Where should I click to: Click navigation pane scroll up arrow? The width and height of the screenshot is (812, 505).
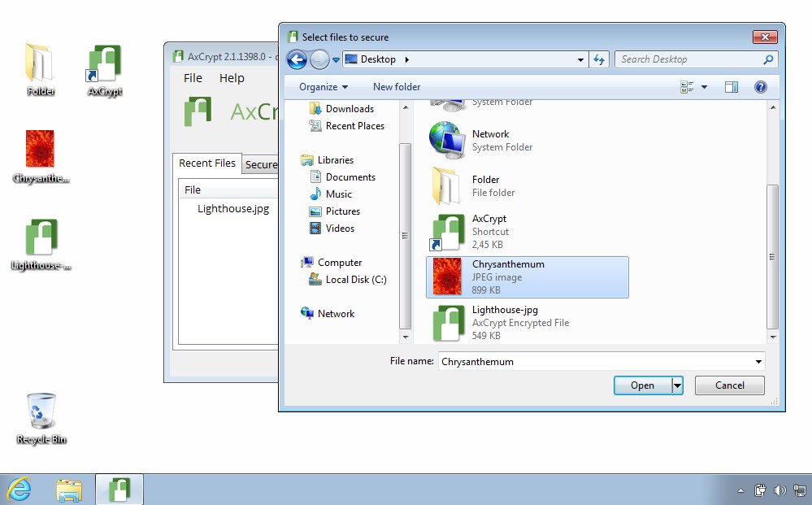pos(406,107)
